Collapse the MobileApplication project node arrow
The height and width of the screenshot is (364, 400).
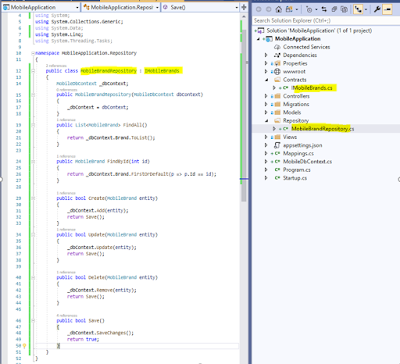[259, 39]
